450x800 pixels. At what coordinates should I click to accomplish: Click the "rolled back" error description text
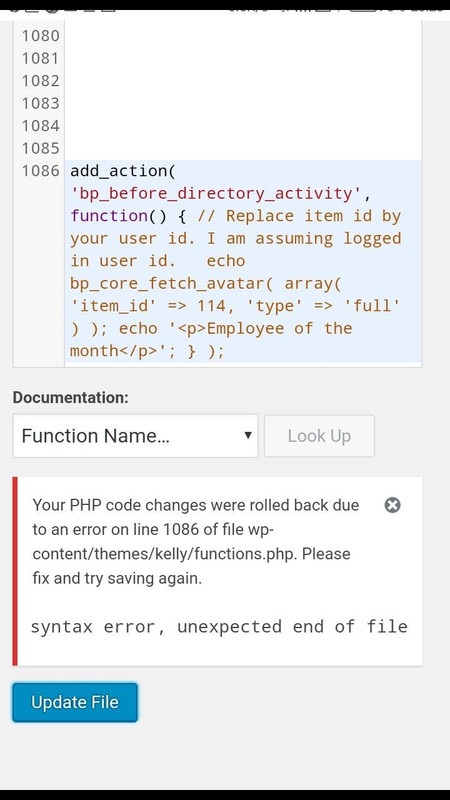coord(196,542)
